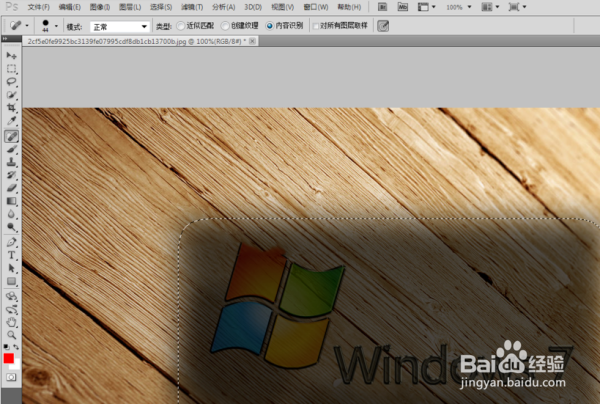Open the 选择(S) menu
This screenshot has height=404, width=600.
tap(161, 7)
